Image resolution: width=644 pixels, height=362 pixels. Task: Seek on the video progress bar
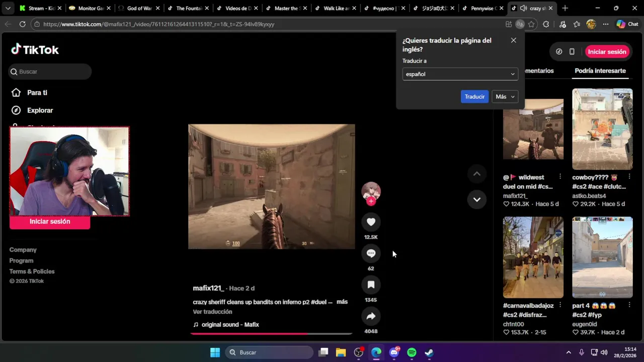pyautogui.click(x=271, y=333)
